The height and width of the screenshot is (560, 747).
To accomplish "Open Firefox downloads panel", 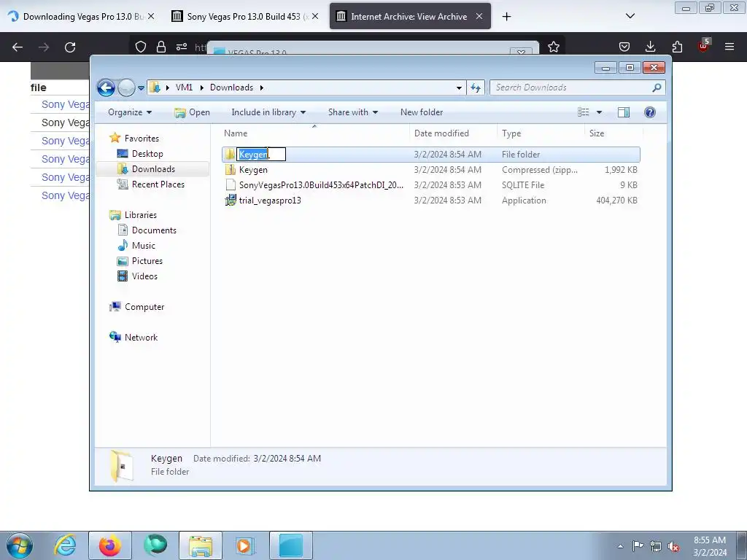I will (x=650, y=47).
